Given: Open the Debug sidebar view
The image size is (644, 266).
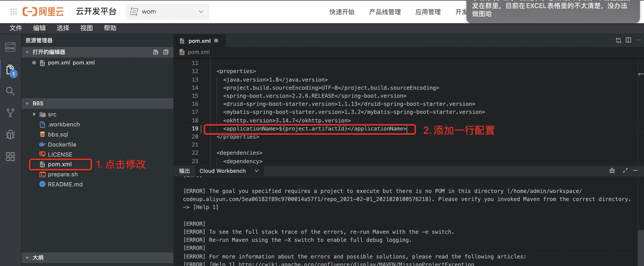Looking at the screenshot, I should pos(10,135).
